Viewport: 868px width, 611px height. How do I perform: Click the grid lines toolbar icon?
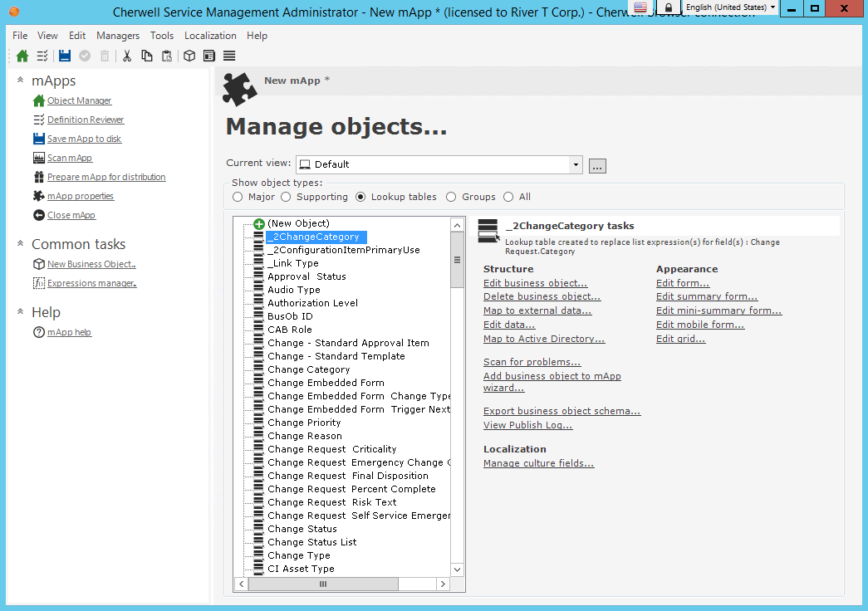click(229, 56)
